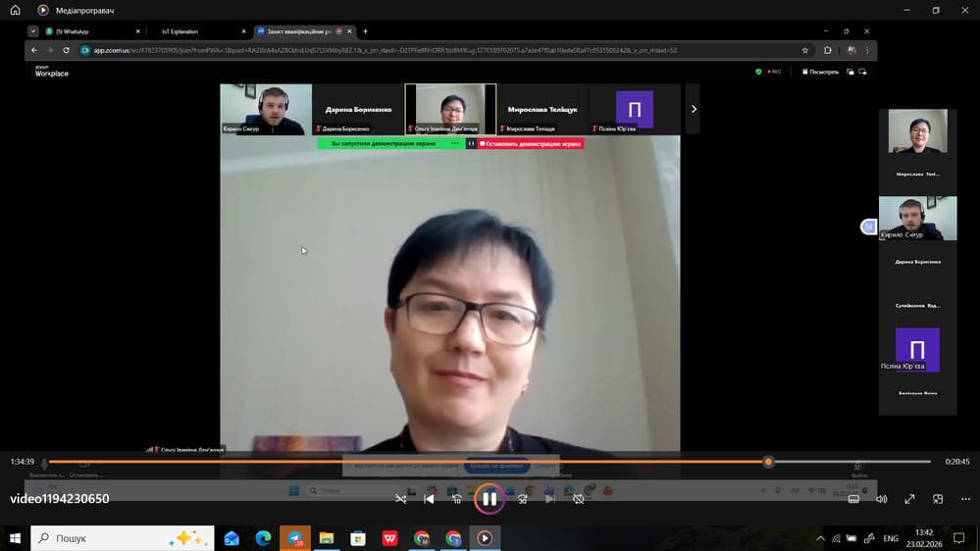Go to media player home
This screenshot has width=980, height=551.
pos(15,10)
